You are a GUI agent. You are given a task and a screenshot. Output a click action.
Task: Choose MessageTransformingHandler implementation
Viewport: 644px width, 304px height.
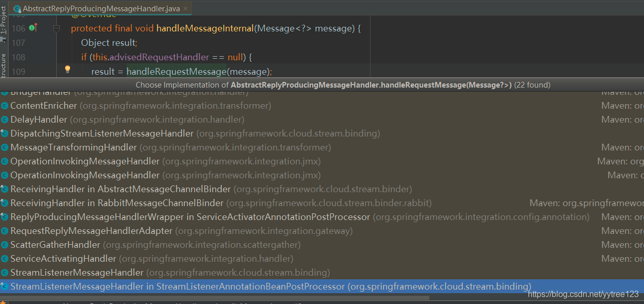(x=322, y=147)
